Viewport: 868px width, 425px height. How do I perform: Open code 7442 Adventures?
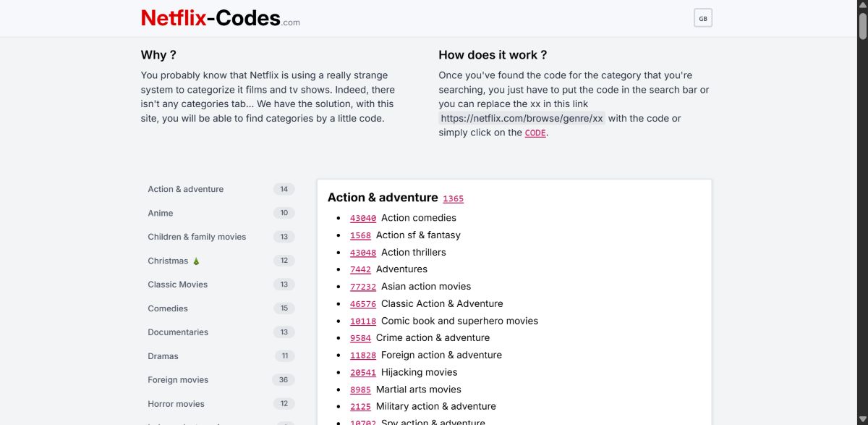360,269
